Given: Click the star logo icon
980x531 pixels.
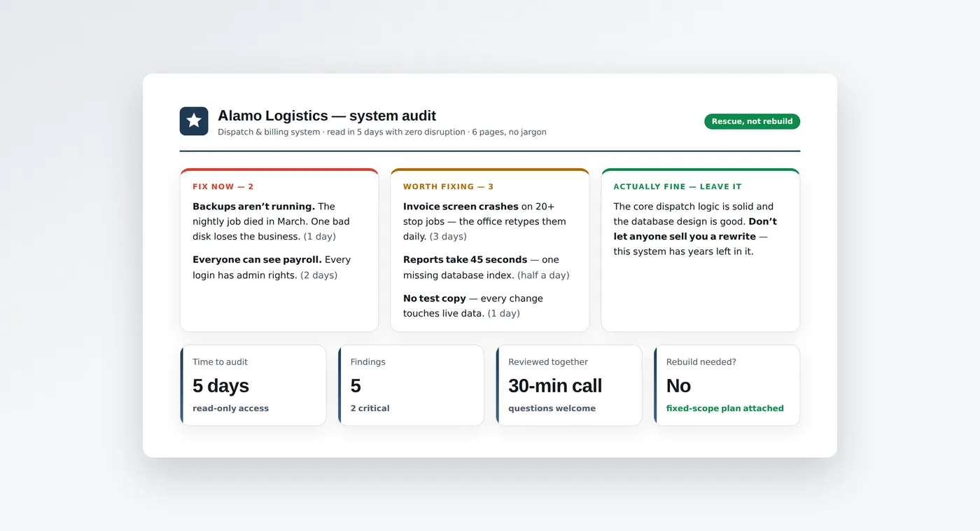Looking at the screenshot, I should tap(194, 121).
